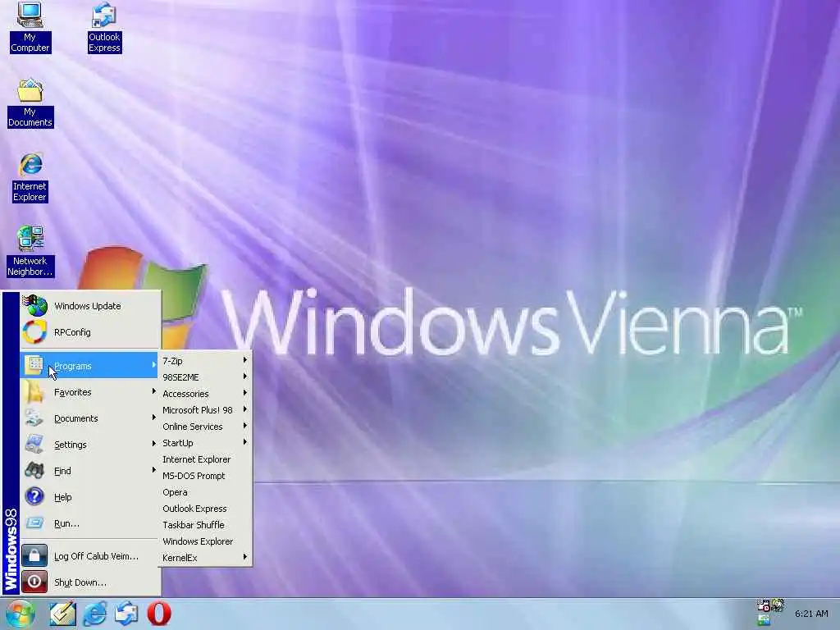Viewport: 840px width, 630px height.
Task: Expand the Accessories group arrow
Action: click(244, 393)
